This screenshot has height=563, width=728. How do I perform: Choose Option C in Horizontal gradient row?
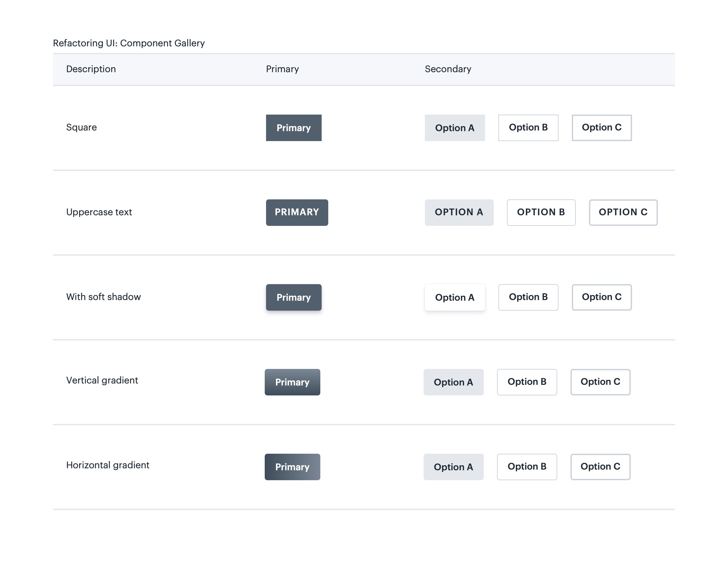(x=600, y=467)
